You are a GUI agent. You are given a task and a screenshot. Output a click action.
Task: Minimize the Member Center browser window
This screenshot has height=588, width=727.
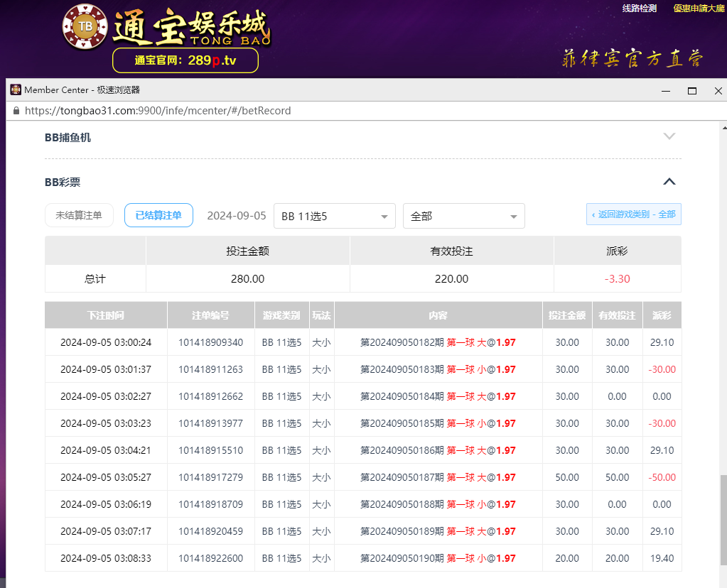click(x=666, y=90)
